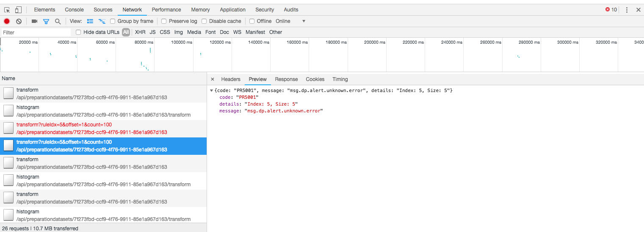View the raw Response tab
The height and width of the screenshot is (232, 644).
click(x=286, y=79)
